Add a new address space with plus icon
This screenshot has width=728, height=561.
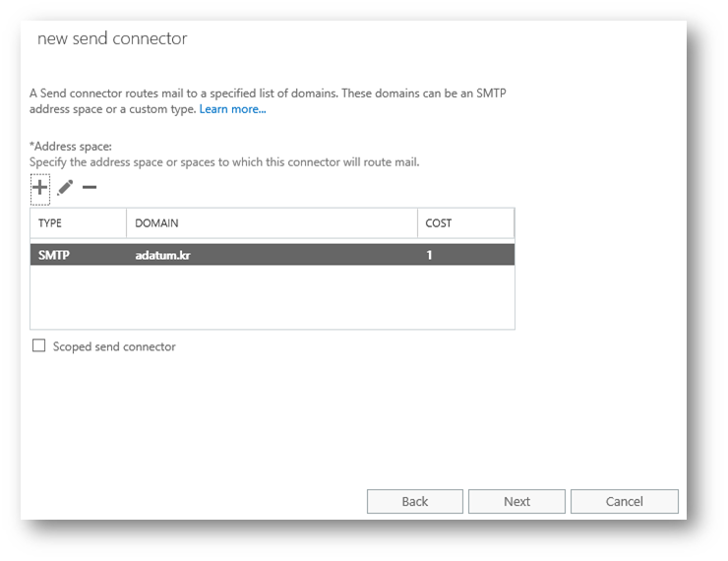click(x=40, y=188)
